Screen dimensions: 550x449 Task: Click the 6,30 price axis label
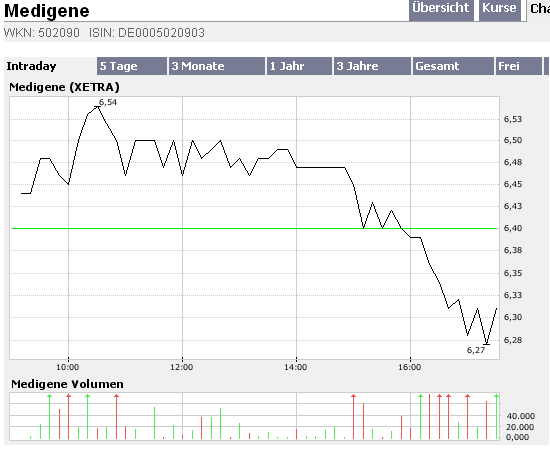point(513,317)
